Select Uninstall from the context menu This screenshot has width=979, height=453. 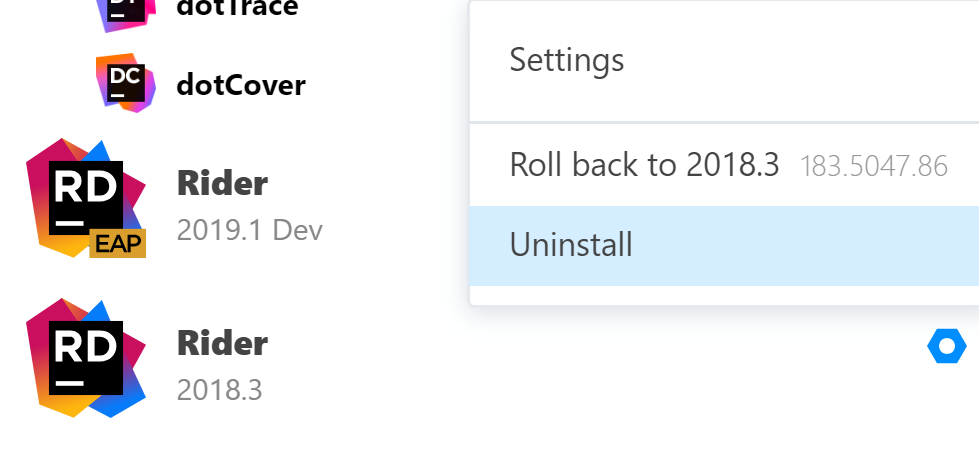pyautogui.click(x=571, y=245)
